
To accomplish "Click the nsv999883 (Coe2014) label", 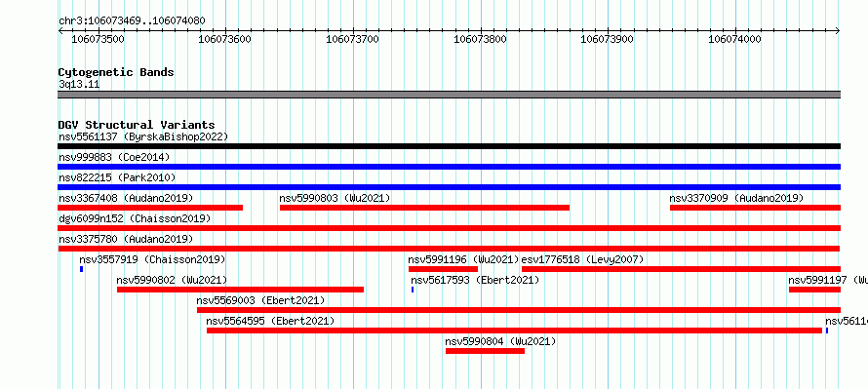I will (x=114, y=157).
